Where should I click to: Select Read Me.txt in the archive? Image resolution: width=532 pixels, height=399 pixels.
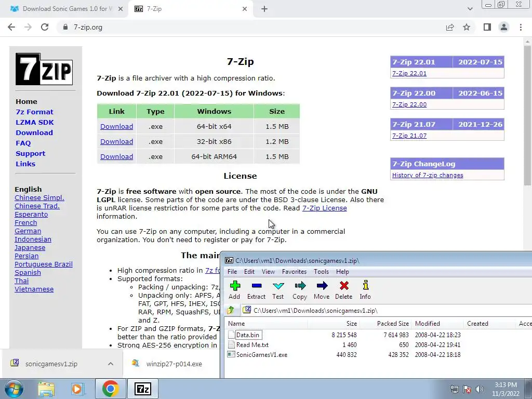[252, 345]
